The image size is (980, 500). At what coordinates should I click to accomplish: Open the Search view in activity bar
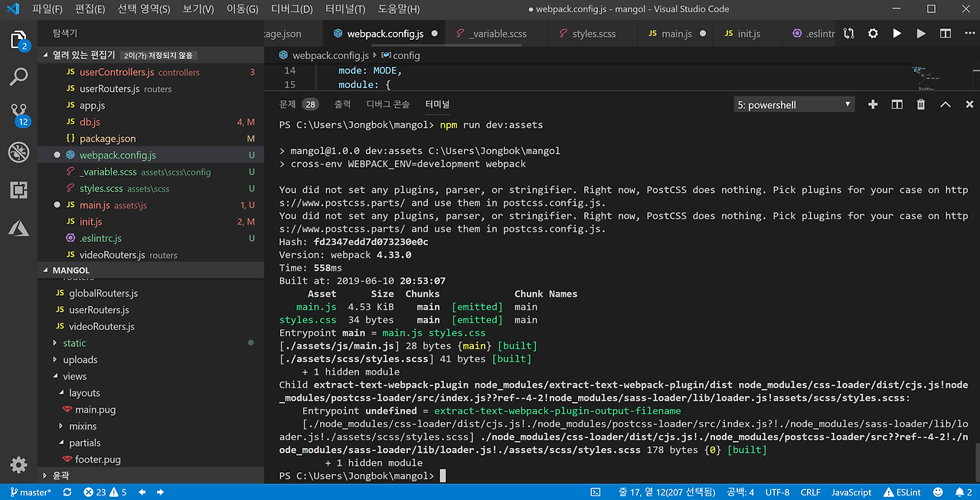[x=18, y=77]
